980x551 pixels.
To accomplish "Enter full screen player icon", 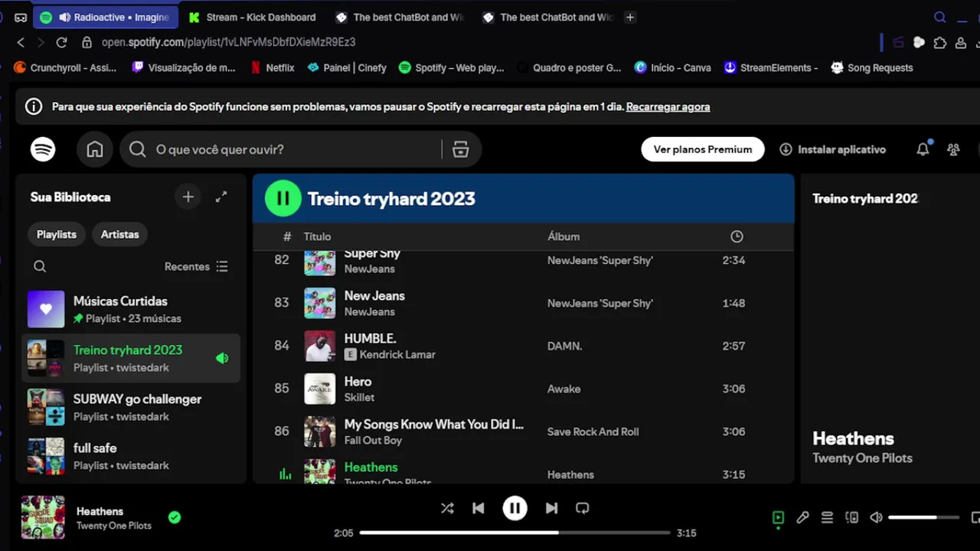I will click(975, 517).
